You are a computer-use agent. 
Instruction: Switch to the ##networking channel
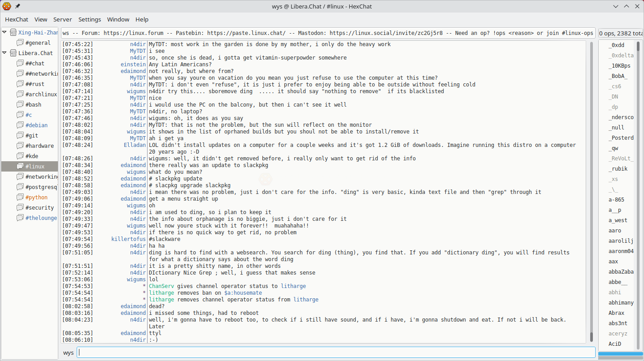pos(30,73)
